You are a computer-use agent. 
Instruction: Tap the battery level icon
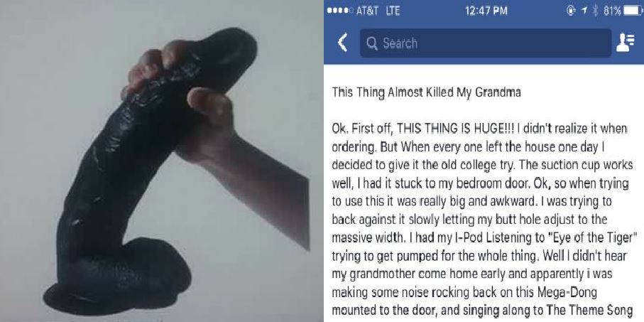point(633,11)
